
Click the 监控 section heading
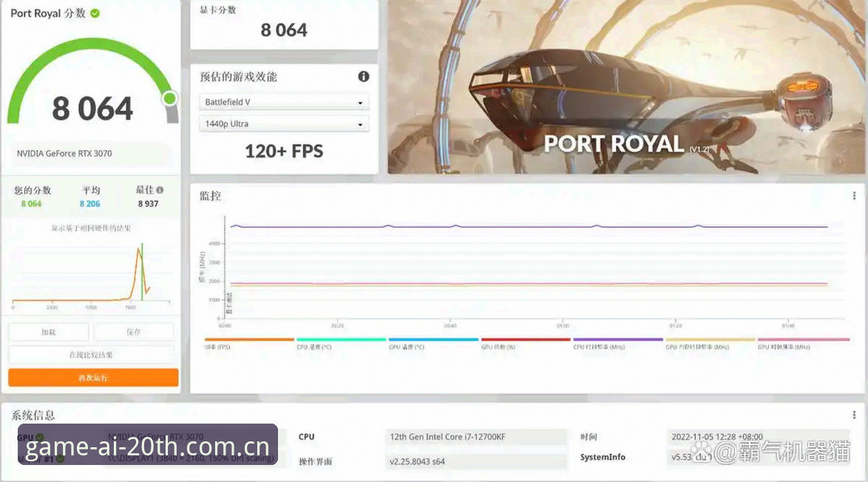[x=211, y=196]
